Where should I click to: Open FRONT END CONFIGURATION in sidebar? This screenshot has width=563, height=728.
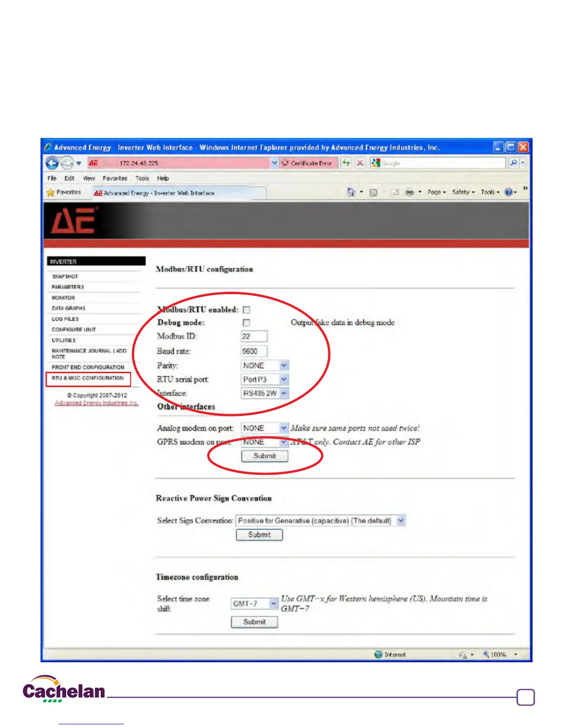[88, 367]
